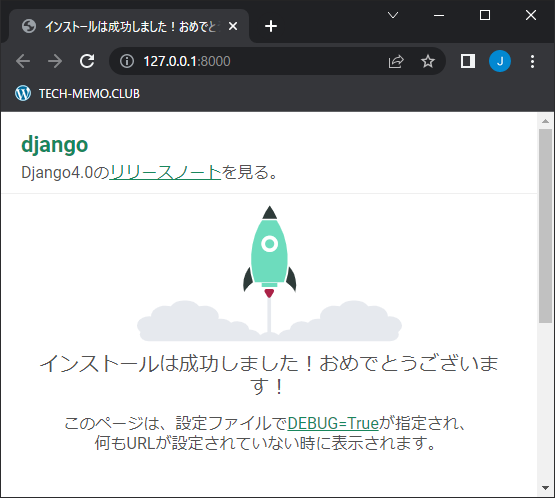
Task: Click the scrollbar down arrow
Action: [x=545, y=488]
